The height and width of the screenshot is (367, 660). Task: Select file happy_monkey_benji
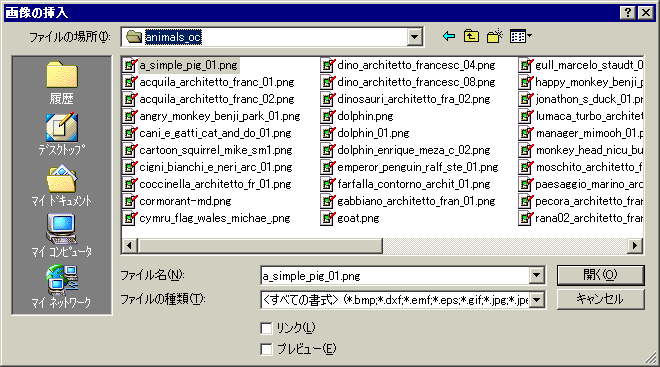point(589,82)
